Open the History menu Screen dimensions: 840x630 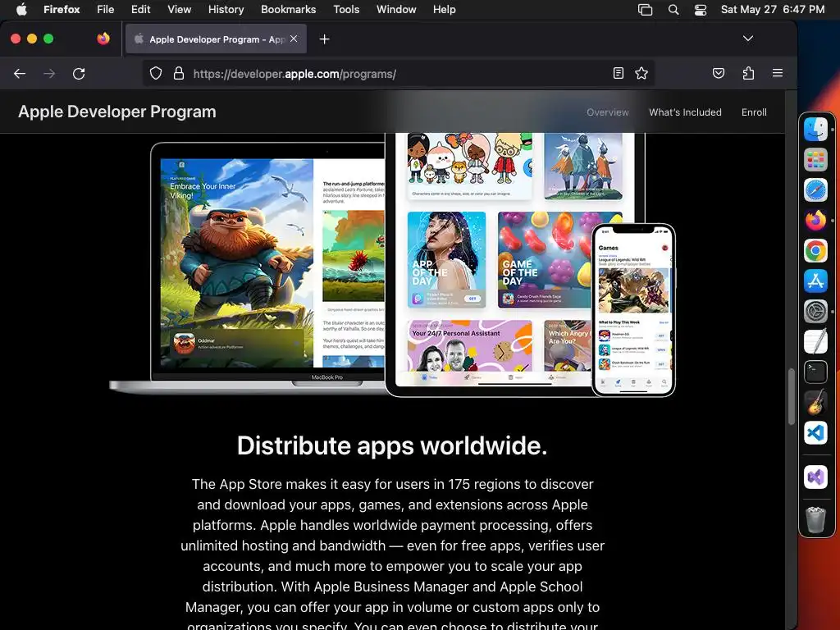coord(226,9)
